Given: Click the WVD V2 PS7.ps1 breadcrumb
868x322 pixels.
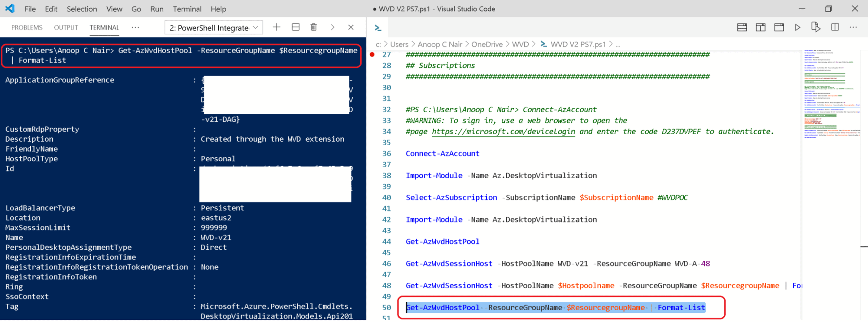Looking at the screenshot, I should (x=578, y=44).
